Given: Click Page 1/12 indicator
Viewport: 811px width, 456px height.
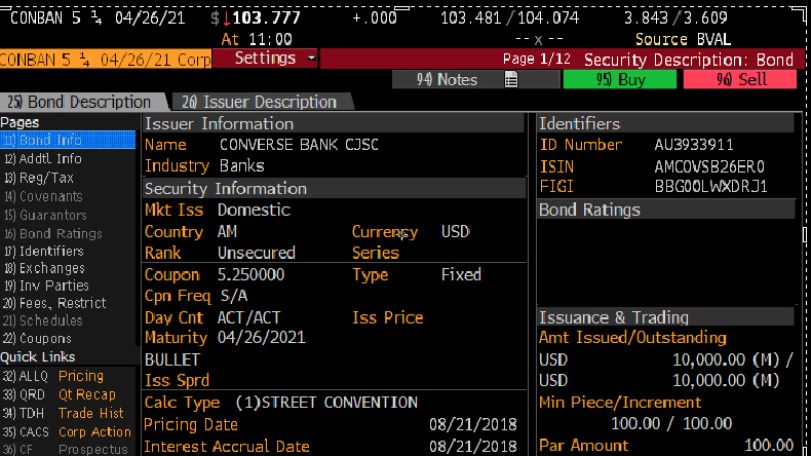Looking at the screenshot, I should pos(536,59).
